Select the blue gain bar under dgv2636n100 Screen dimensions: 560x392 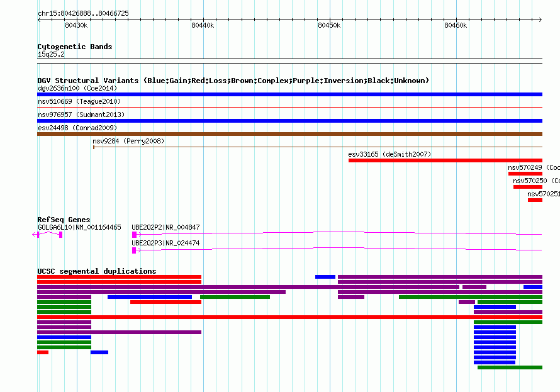click(289, 94)
